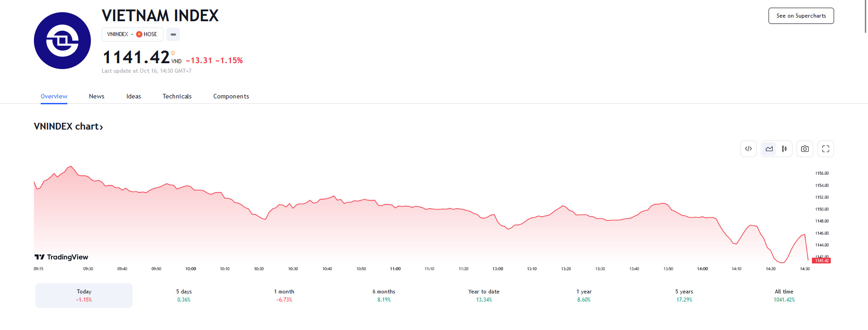Click the HOSE exchange flag icon
Image resolution: width=868 pixels, height=330 pixels.
tap(139, 34)
